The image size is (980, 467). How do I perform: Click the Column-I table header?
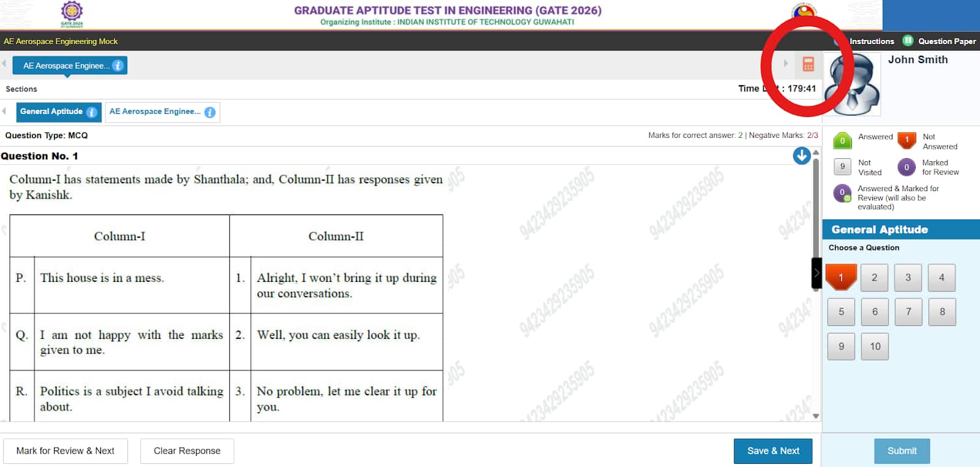pos(119,236)
